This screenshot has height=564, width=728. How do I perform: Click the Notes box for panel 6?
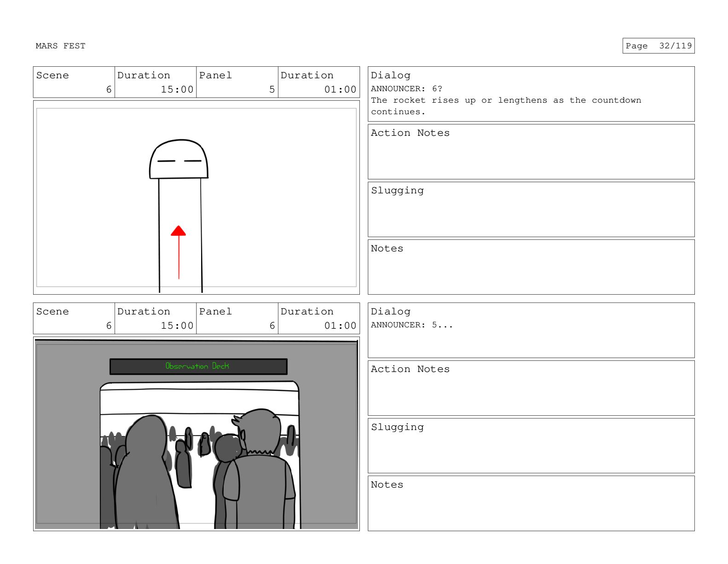pos(531,503)
